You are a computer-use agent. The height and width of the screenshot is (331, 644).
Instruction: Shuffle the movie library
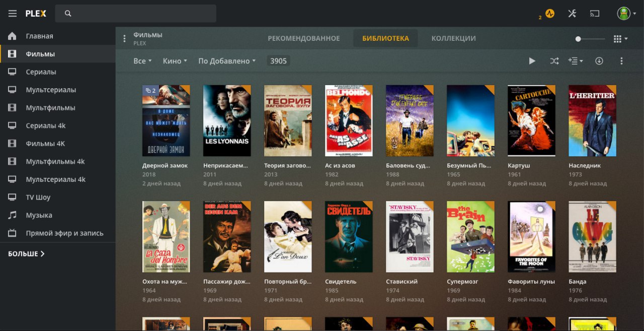(x=554, y=61)
